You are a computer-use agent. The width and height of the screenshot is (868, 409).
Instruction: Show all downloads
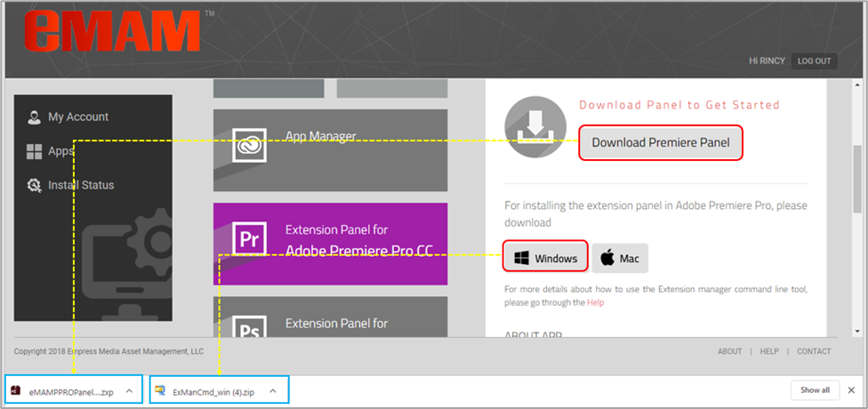click(815, 390)
